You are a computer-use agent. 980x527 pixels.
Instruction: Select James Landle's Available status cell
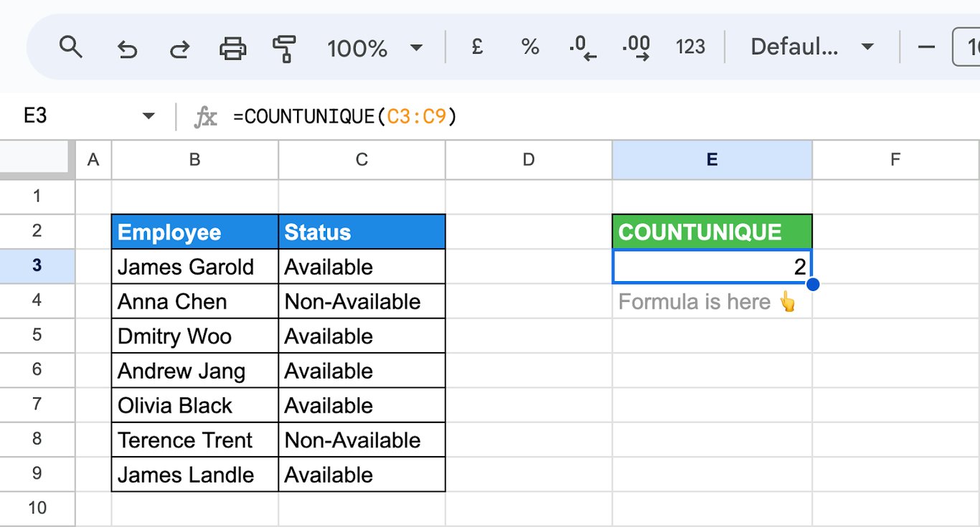(x=362, y=474)
